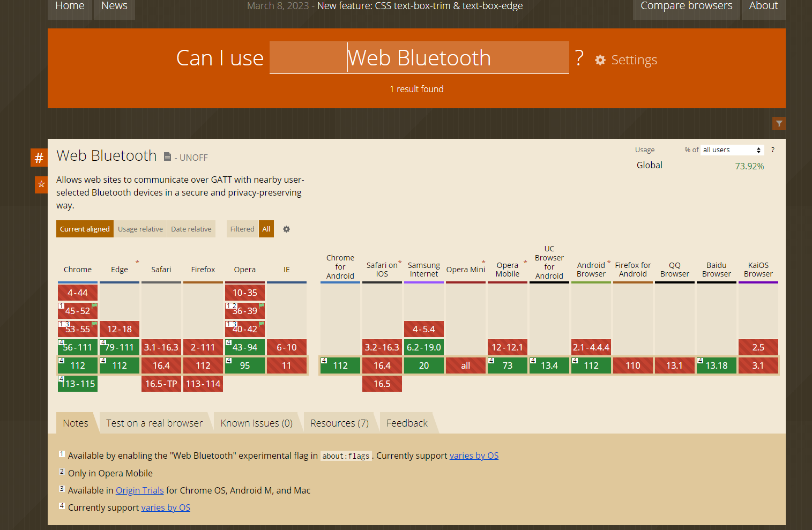Click Opera version 36-39 cell
The width and height of the screenshot is (812, 530).
tap(245, 311)
